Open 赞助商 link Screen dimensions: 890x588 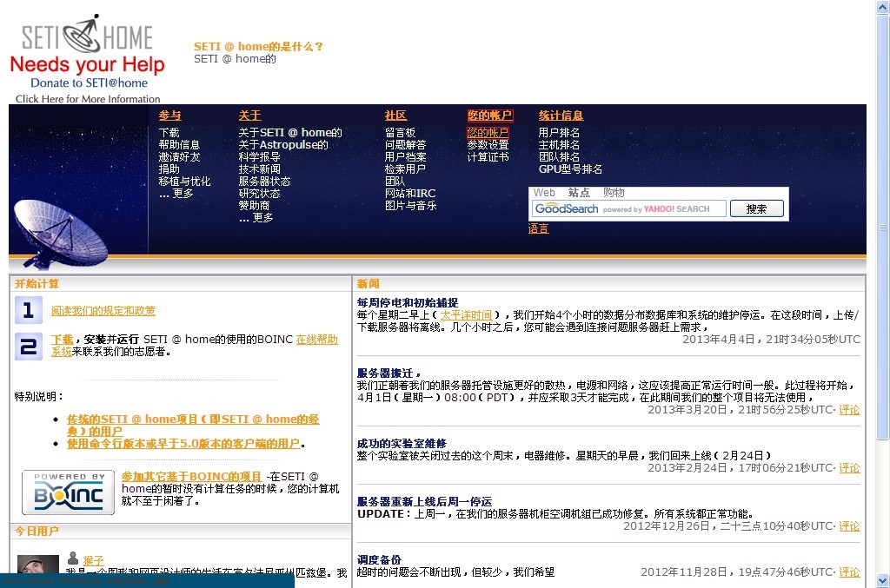(255, 206)
